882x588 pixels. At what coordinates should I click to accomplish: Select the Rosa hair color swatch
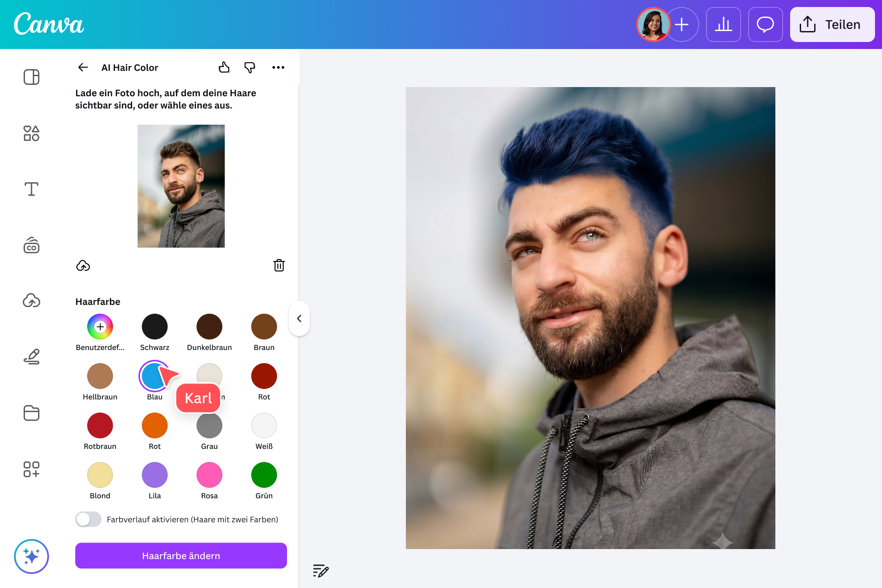click(210, 475)
